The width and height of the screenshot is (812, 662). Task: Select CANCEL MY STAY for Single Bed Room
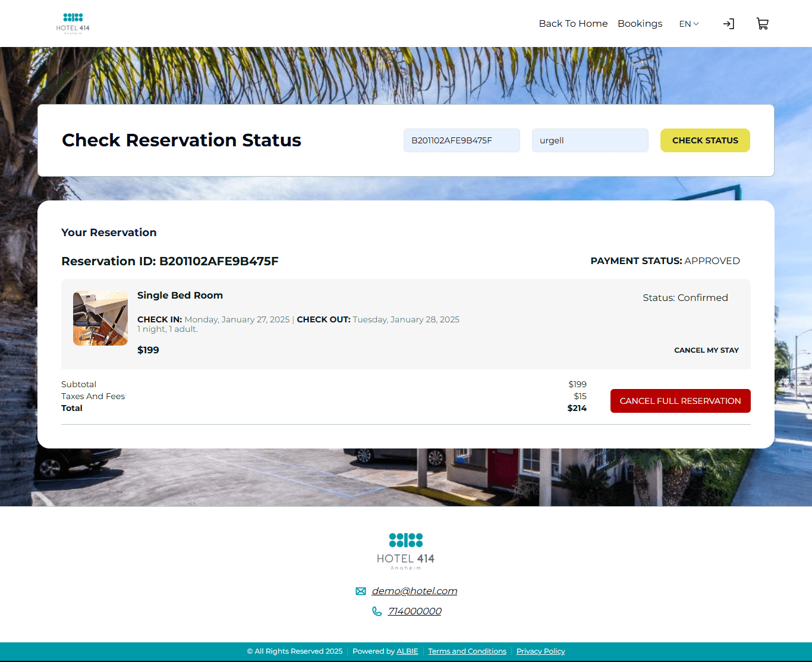pyautogui.click(x=706, y=350)
